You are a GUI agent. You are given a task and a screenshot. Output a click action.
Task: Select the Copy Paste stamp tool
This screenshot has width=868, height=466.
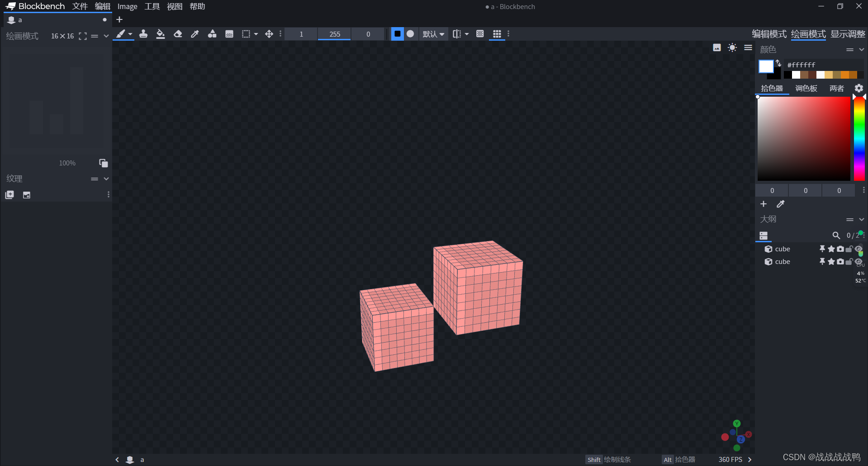[x=143, y=34]
